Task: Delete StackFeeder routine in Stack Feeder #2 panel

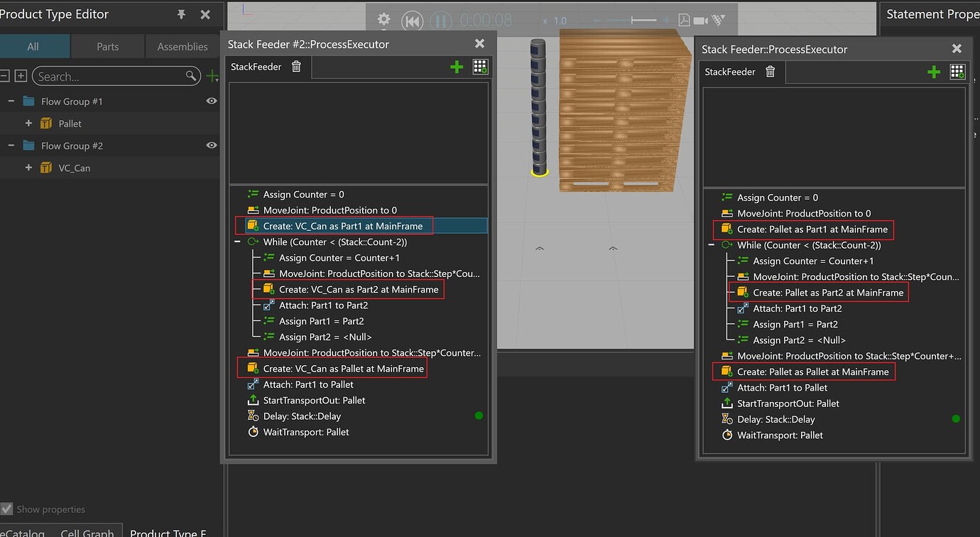Action: click(296, 67)
